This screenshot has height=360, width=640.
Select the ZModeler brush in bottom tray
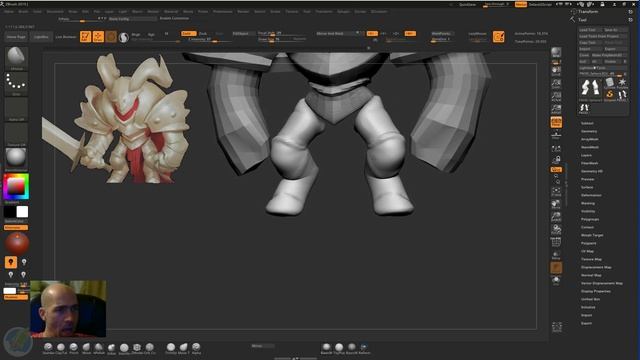point(137,348)
